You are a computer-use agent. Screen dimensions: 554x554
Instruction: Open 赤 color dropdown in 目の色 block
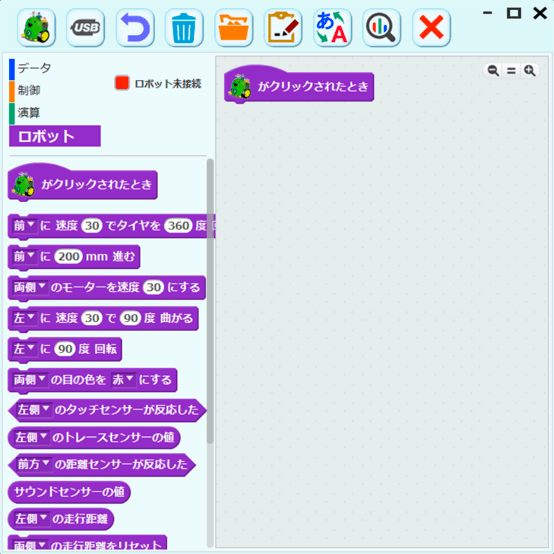123,380
